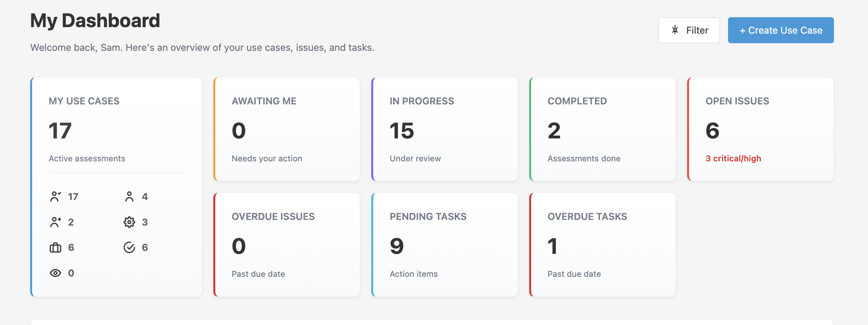Image resolution: width=868 pixels, height=325 pixels.
Task: Click the gear icon beside 3
Action: pyautogui.click(x=129, y=222)
